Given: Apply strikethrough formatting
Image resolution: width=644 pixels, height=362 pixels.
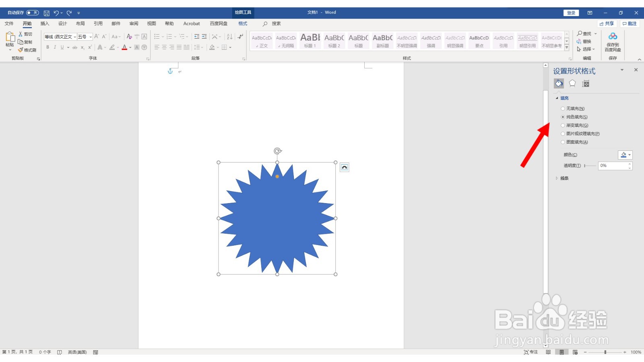Looking at the screenshot, I should pyautogui.click(x=75, y=47).
